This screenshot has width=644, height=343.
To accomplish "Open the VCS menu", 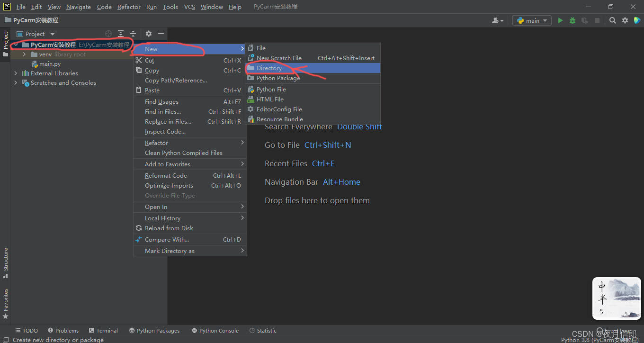I will pyautogui.click(x=189, y=7).
